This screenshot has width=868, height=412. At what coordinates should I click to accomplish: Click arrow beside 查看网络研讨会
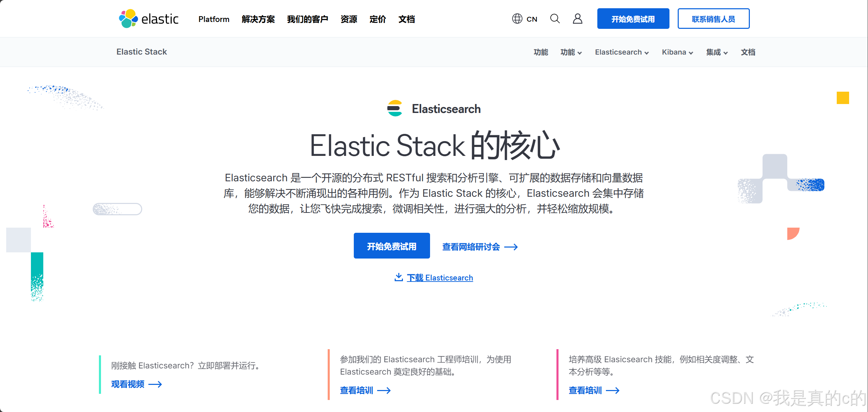[x=511, y=247]
